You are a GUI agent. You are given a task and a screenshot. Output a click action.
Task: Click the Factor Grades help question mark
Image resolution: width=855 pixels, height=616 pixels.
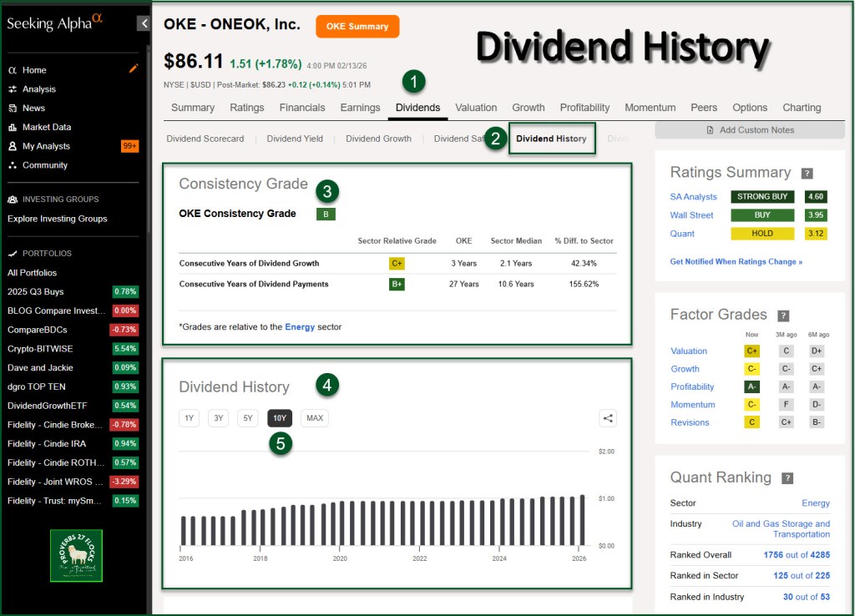click(783, 316)
